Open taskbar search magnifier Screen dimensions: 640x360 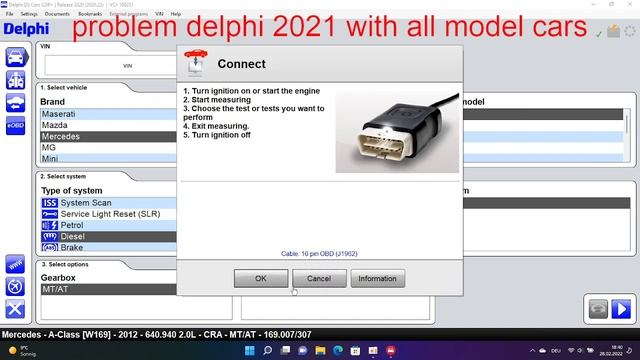[x=267, y=350]
